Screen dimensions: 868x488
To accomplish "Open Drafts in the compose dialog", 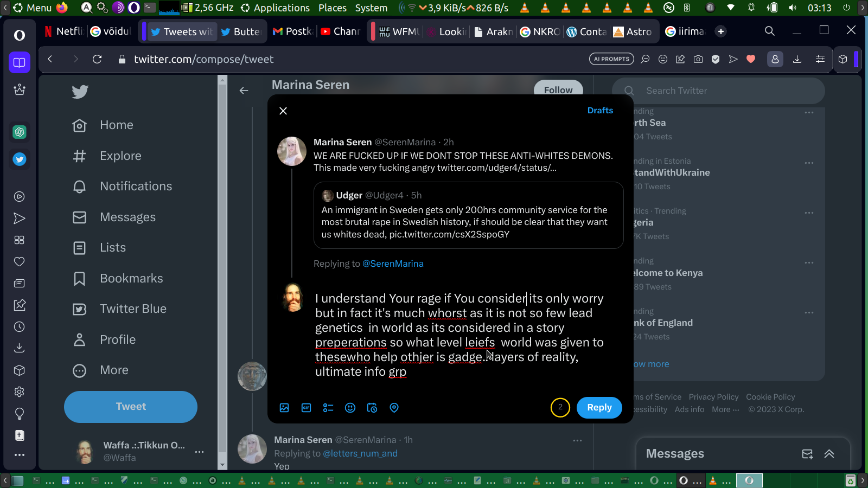I will [600, 111].
